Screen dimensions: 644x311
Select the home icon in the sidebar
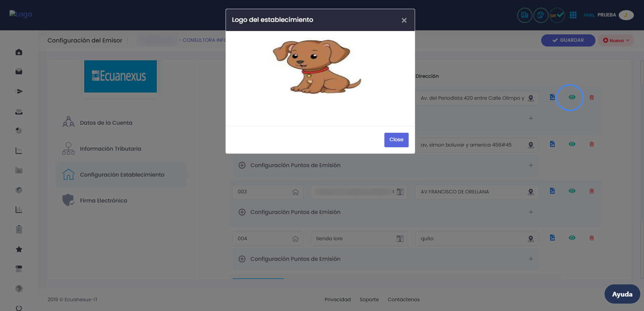(x=19, y=52)
